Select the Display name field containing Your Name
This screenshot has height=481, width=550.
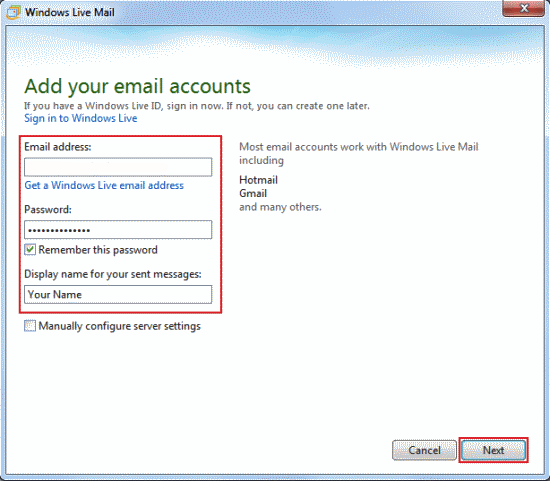[x=118, y=294]
